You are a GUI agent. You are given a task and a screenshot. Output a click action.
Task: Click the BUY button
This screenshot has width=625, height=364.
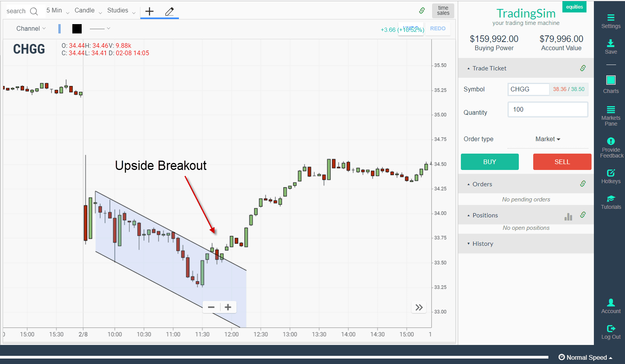(489, 162)
